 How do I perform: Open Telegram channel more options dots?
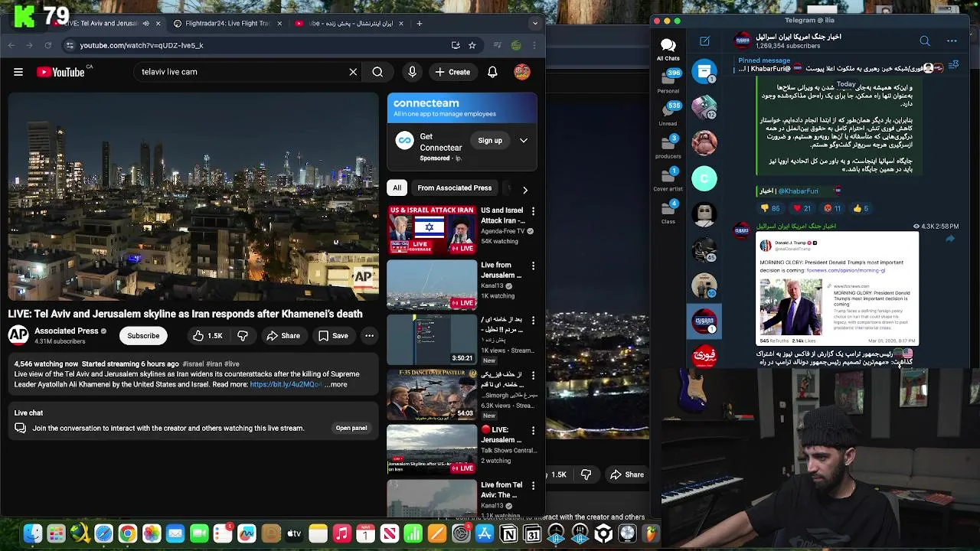[x=952, y=41]
